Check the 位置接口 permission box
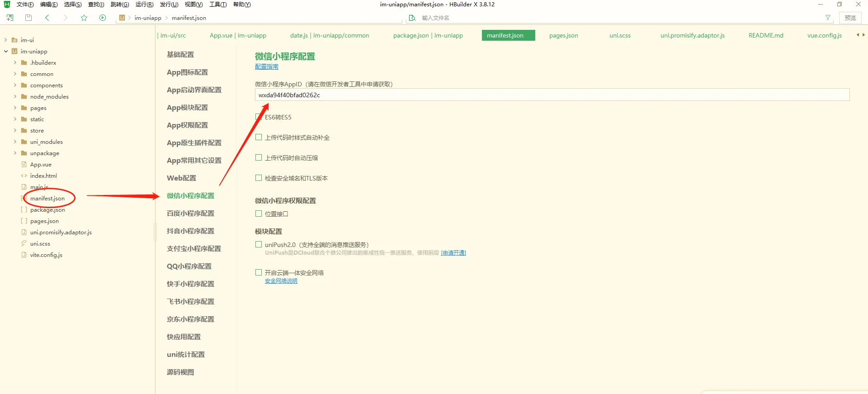Image resolution: width=868 pixels, height=394 pixels. 259,214
